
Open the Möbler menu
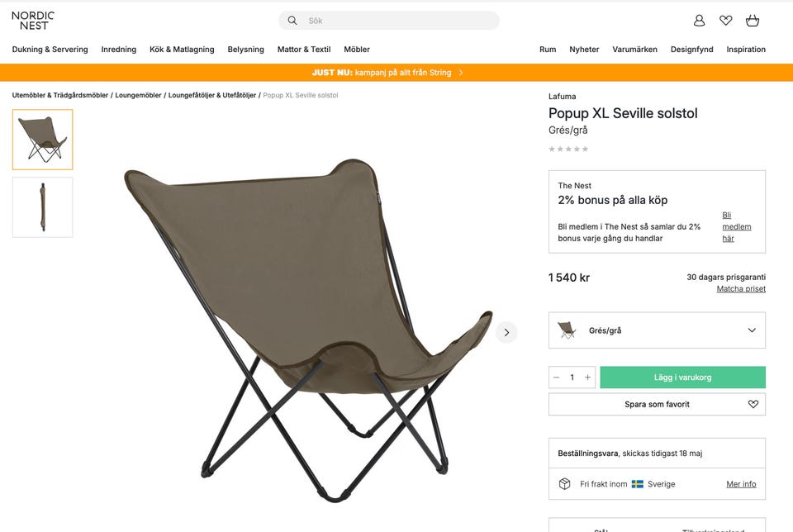(x=357, y=50)
